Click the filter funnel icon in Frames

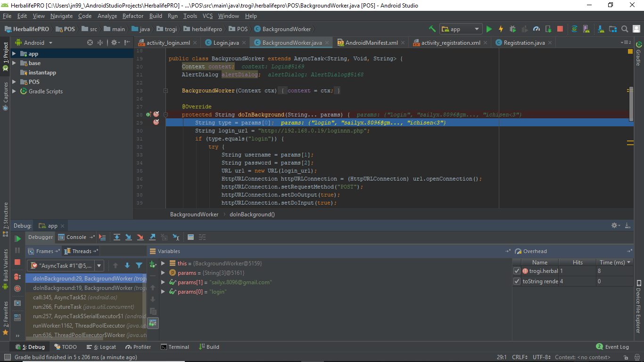(x=139, y=265)
